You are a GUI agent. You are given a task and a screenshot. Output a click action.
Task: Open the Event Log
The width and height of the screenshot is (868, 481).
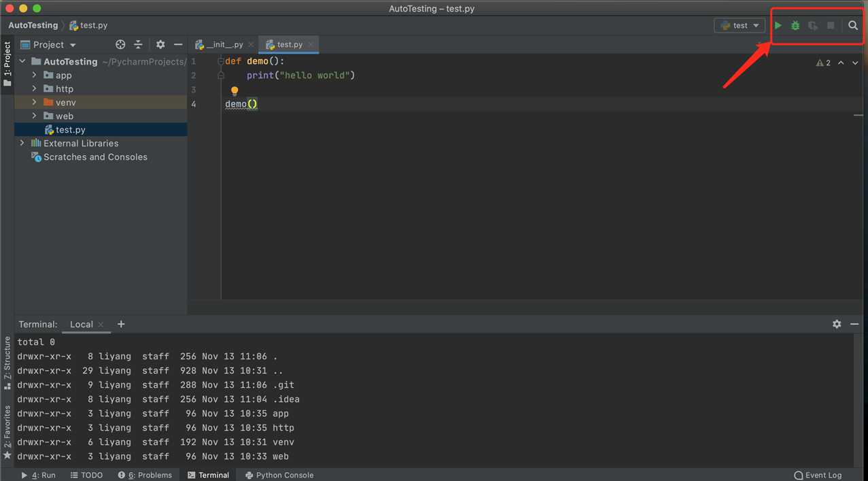point(818,475)
